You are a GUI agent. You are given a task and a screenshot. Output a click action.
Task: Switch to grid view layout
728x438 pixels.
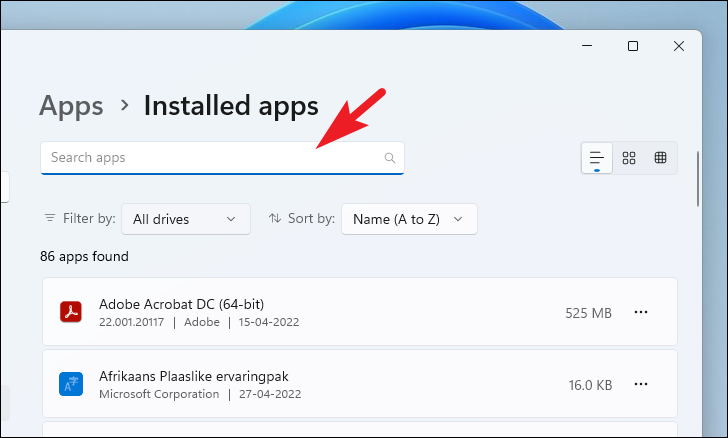pyautogui.click(x=629, y=158)
